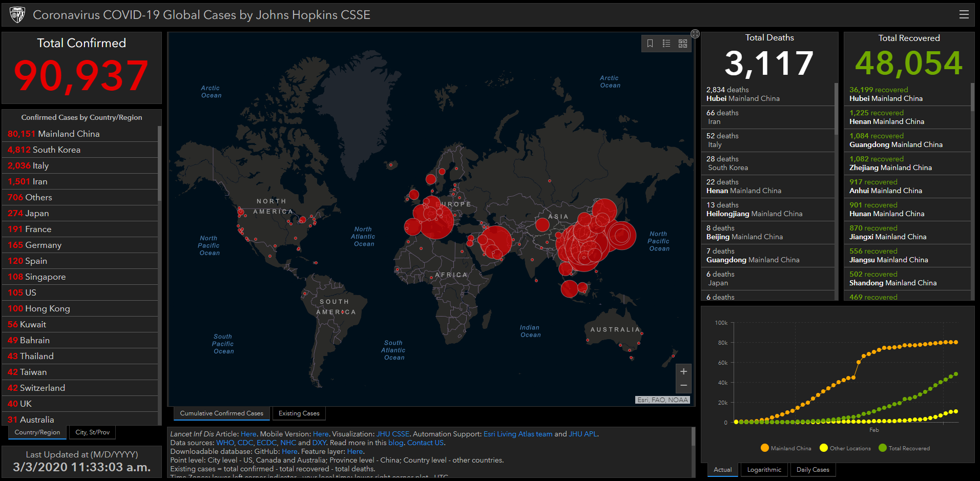Switch to Existing Cases tab
This screenshot has height=481, width=980.
[x=299, y=413]
